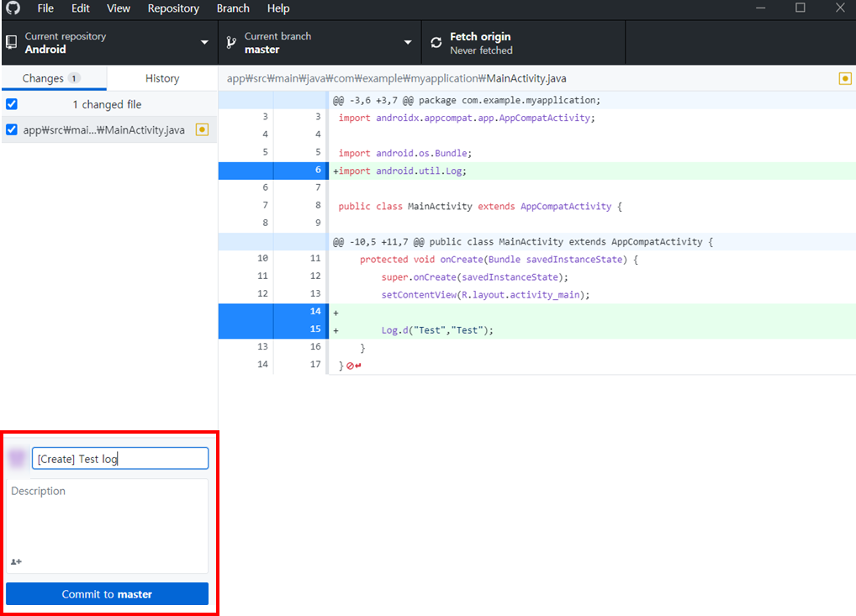
Task: Open the File menu
Action: [45, 8]
